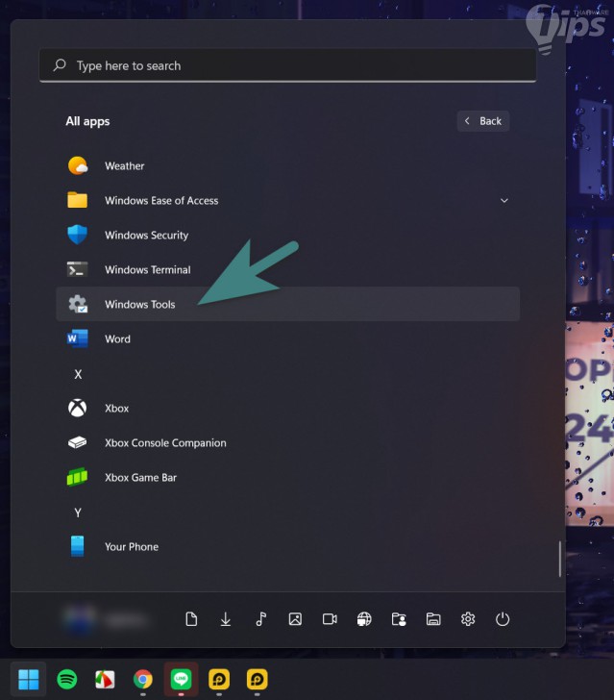Jump to letter X section header
This screenshot has height=700, width=614.
click(x=78, y=374)
